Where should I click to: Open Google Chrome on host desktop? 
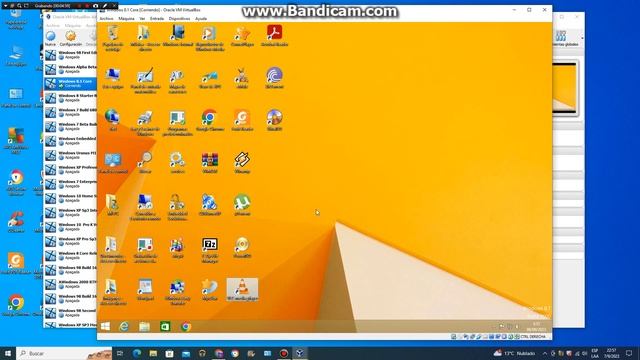(x=16, y=305)
